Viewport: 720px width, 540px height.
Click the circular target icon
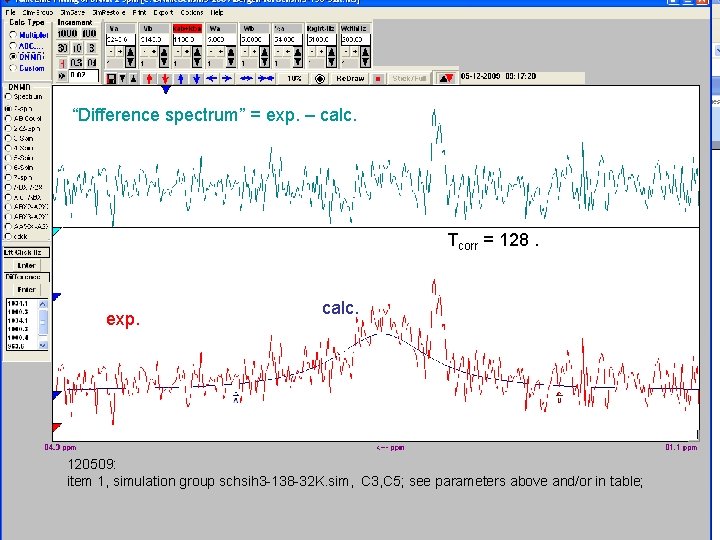320,79
